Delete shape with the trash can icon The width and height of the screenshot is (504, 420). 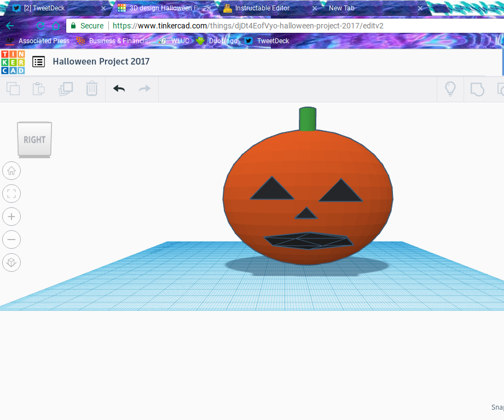[91, 89]
